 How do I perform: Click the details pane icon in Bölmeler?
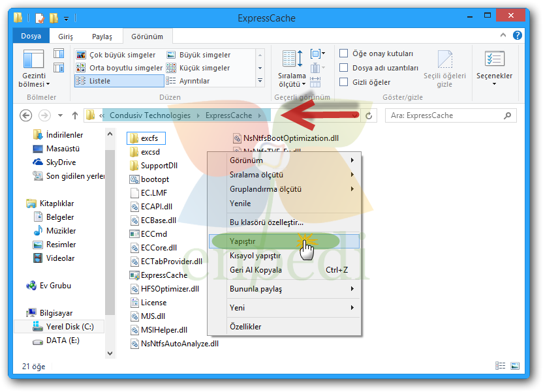(59, 67)
